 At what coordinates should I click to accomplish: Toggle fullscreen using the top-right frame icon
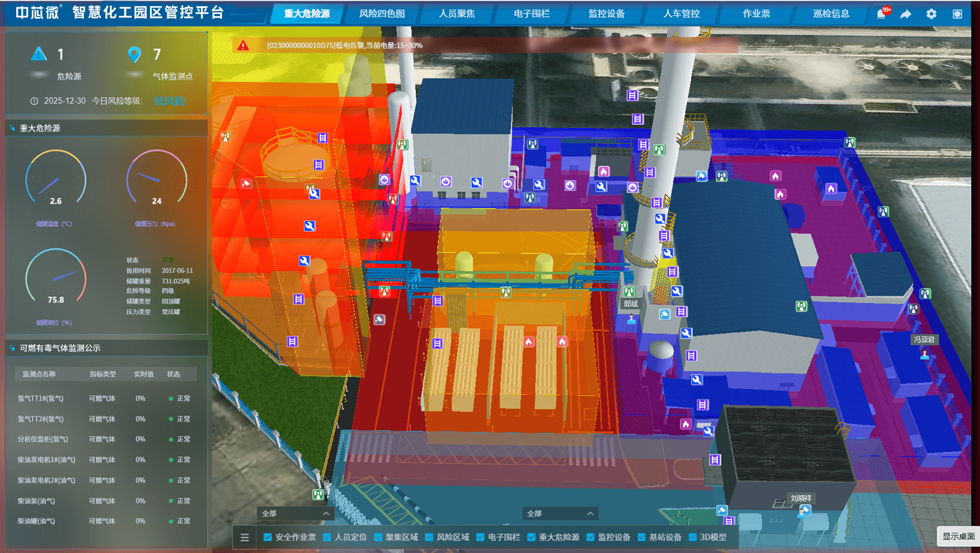coord(957,14)
